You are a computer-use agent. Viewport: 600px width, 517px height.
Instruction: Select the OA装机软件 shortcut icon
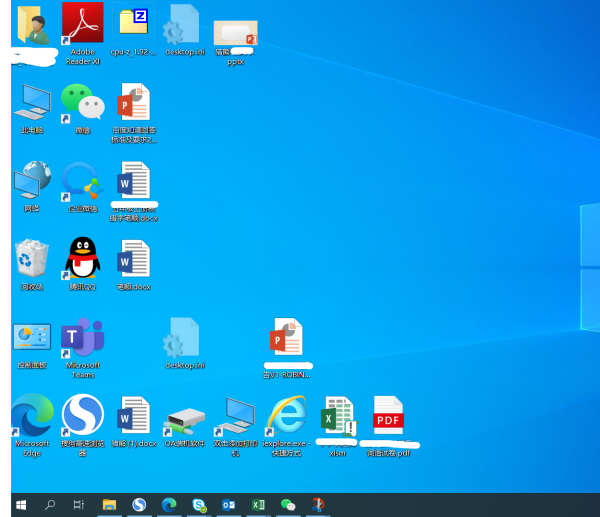click(x=185, y=416)
